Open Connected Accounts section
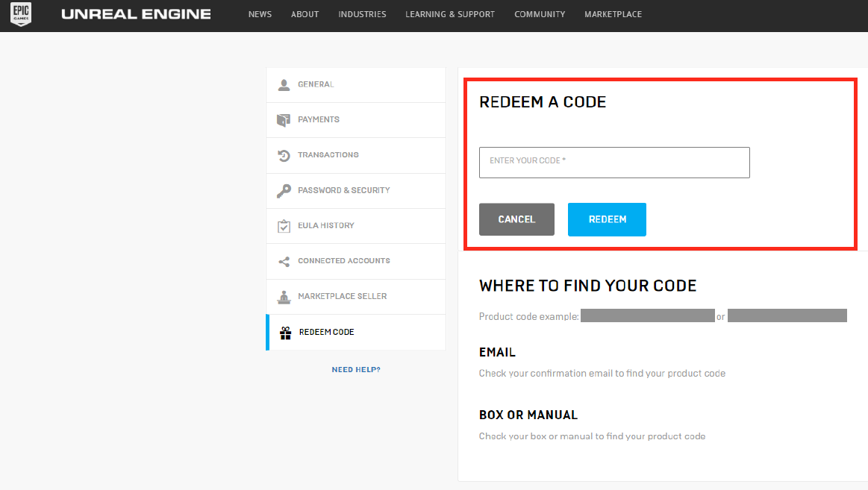Image resolution: width=868 pixels, height=490 pixels. [356, 262]
